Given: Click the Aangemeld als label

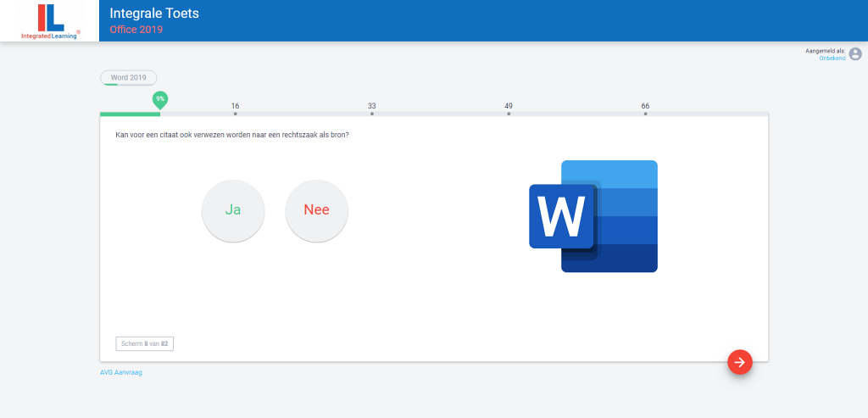Looking at the screenshot, I should 825,51.
